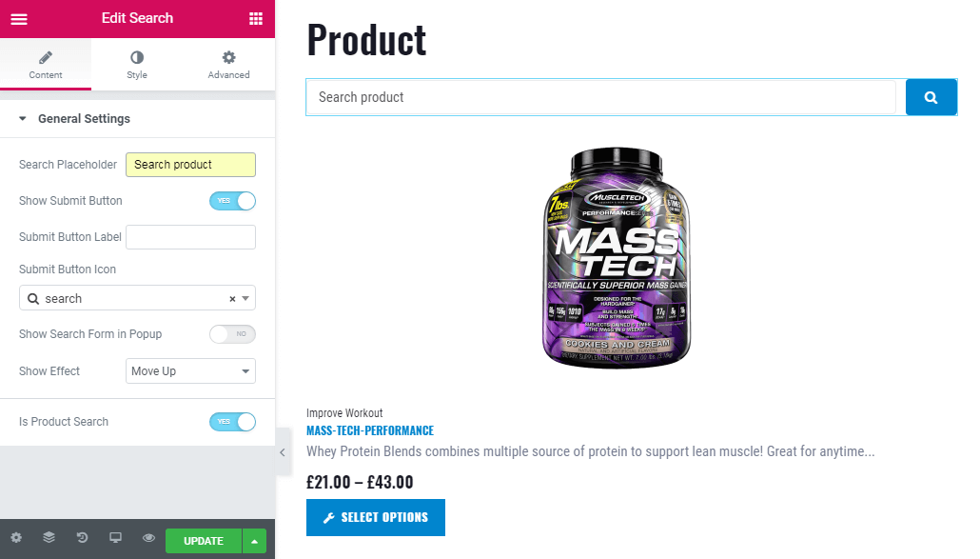
Task: Click the Preview Changes eye icon
Action: click(x=148, y=538)
